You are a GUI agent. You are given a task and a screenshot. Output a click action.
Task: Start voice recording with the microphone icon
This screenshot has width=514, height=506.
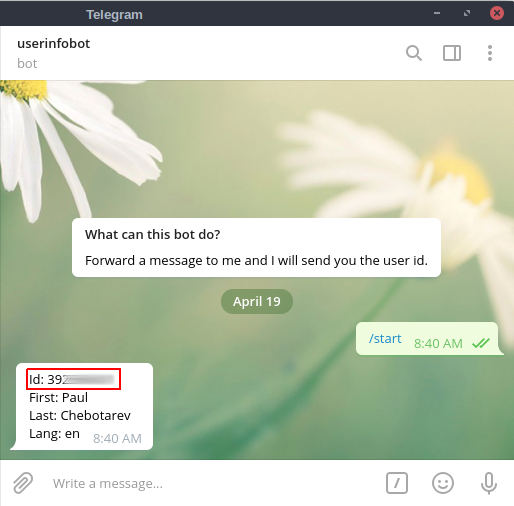(489, 483)
